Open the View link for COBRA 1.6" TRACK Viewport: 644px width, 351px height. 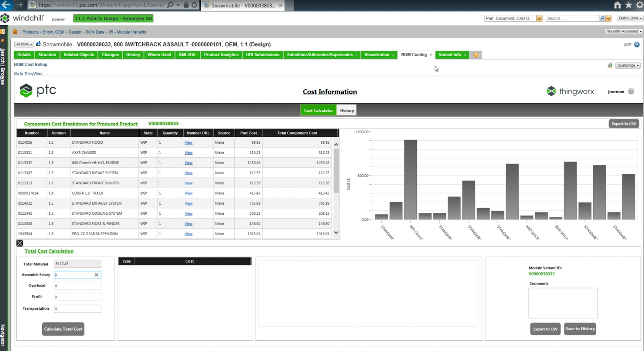(189, 193)
